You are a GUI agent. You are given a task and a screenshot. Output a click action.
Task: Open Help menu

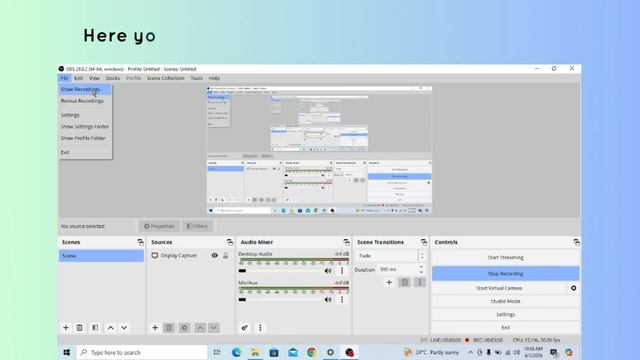click(214, 78)
